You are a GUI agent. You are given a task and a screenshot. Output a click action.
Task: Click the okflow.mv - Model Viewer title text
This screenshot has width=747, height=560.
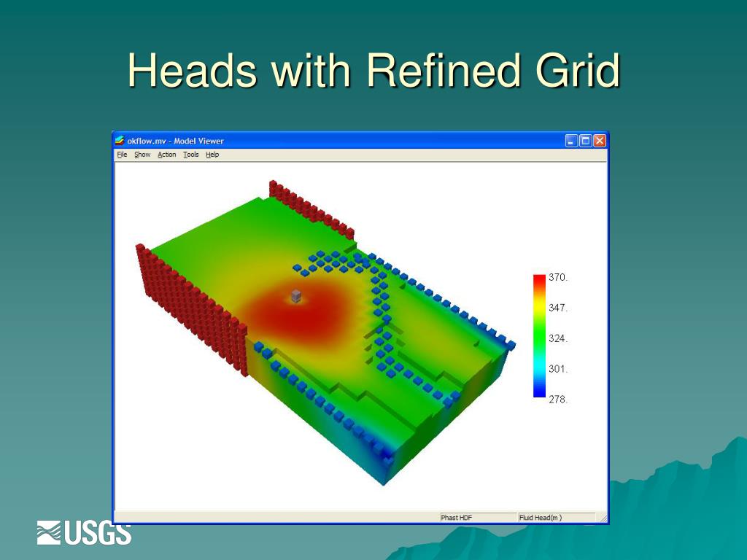(175, 141)
